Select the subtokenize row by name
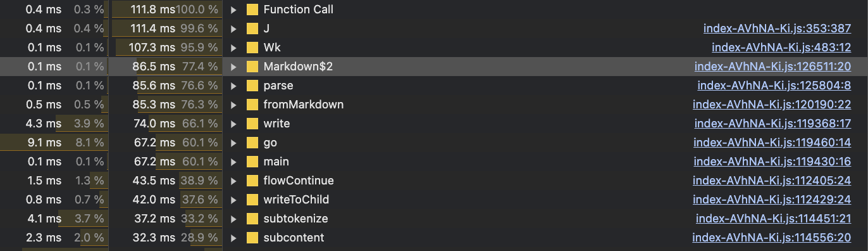Viewport: 868px width, 251px height. click(295, 219)
